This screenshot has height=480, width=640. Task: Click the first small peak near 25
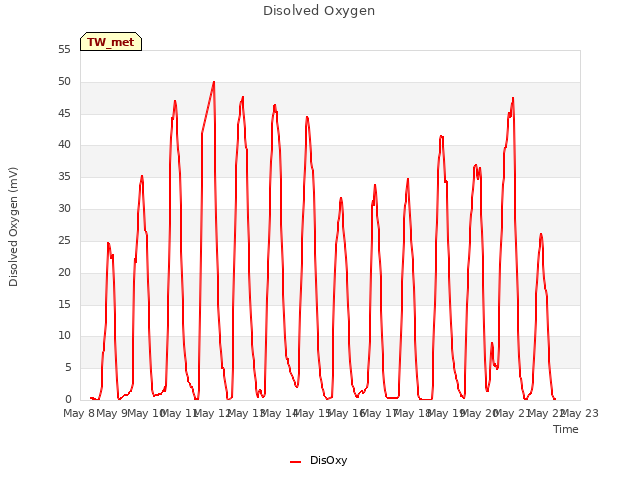(x=108, y=243)
